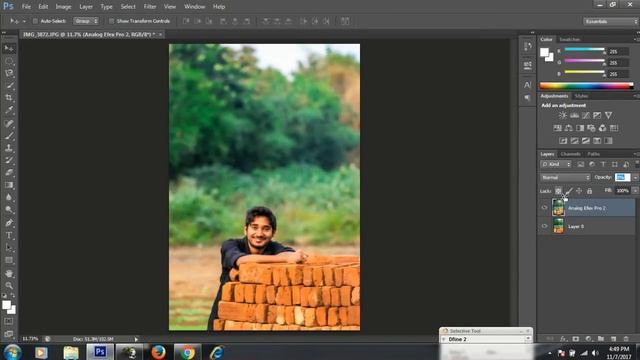This screenshot has height=360, width=640.
Task: Select the Eyedropper tool
Action: [x=9, y=110]
